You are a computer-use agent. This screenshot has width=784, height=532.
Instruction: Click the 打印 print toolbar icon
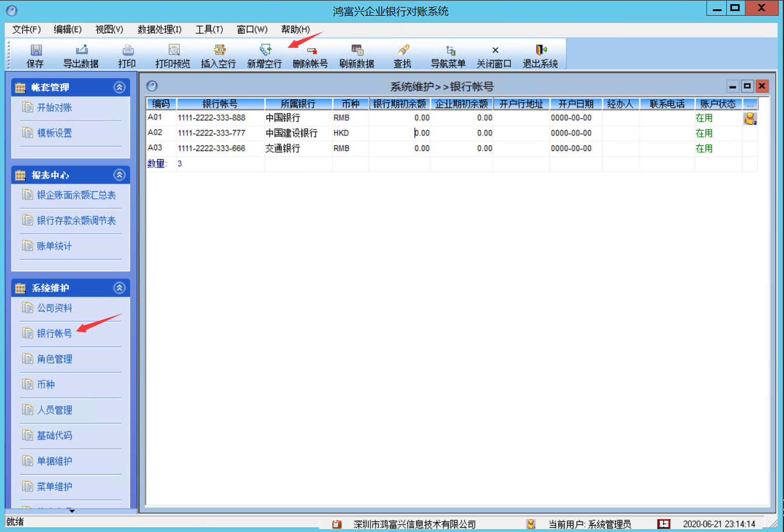coord(127,50)
